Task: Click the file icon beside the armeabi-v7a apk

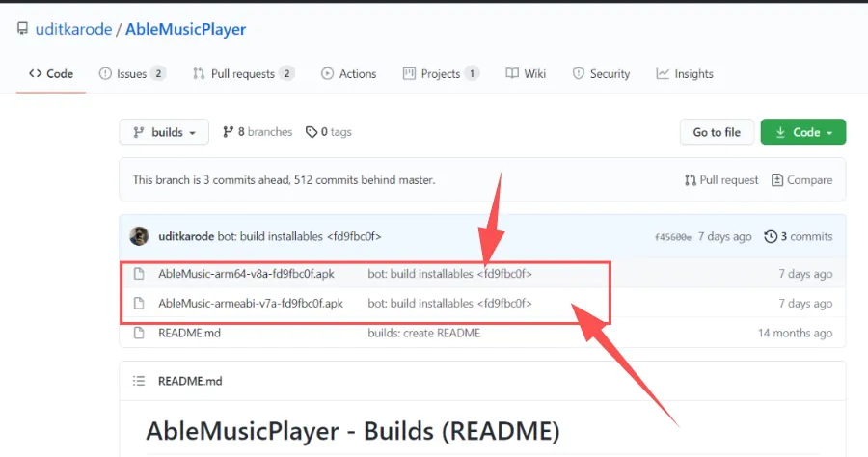Action: (139, 303)
